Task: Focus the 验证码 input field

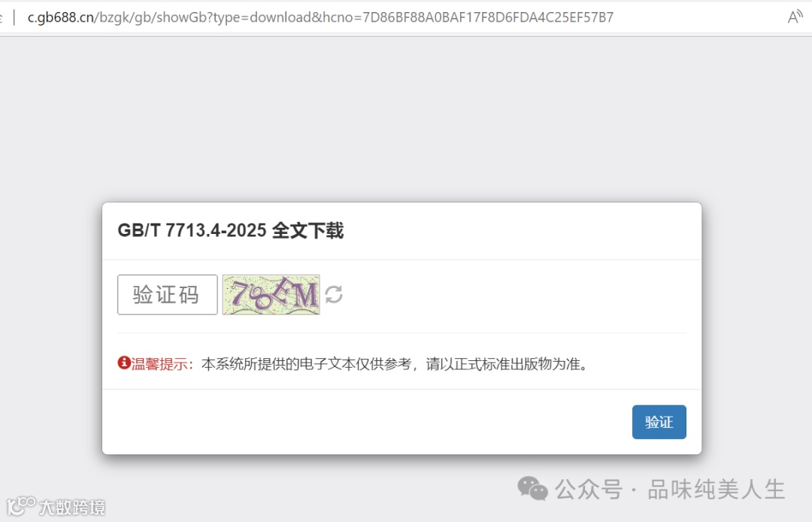Action: coord(167,295)
